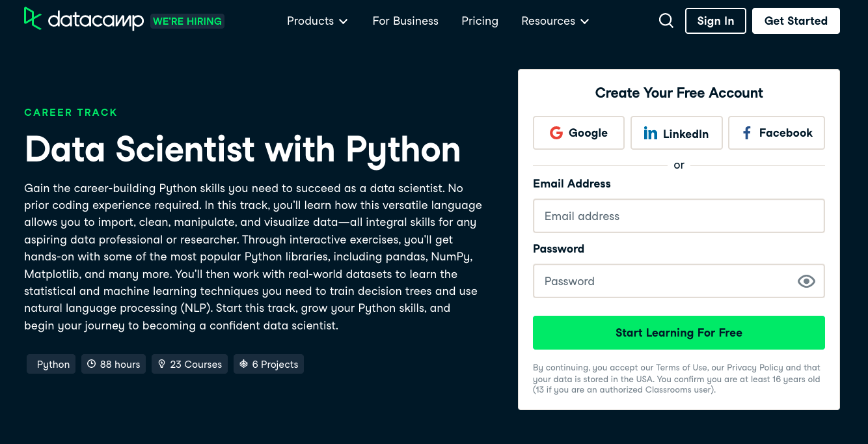The width and height of the screenshot is (868, 444).
Task: Click the lightbulb icon beside 23 Courses
Action: tap(162, 364)
